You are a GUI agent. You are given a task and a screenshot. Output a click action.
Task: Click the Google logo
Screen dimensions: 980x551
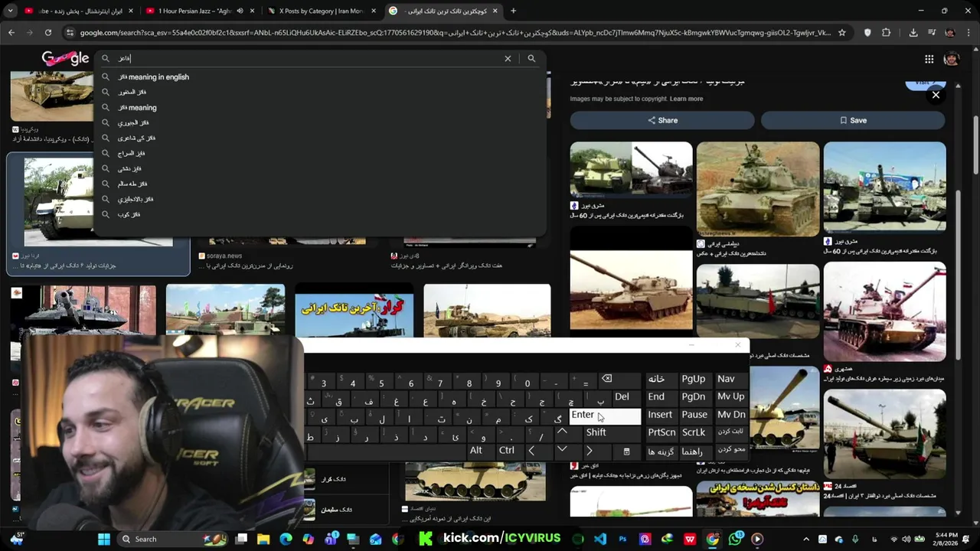[65, 59]
